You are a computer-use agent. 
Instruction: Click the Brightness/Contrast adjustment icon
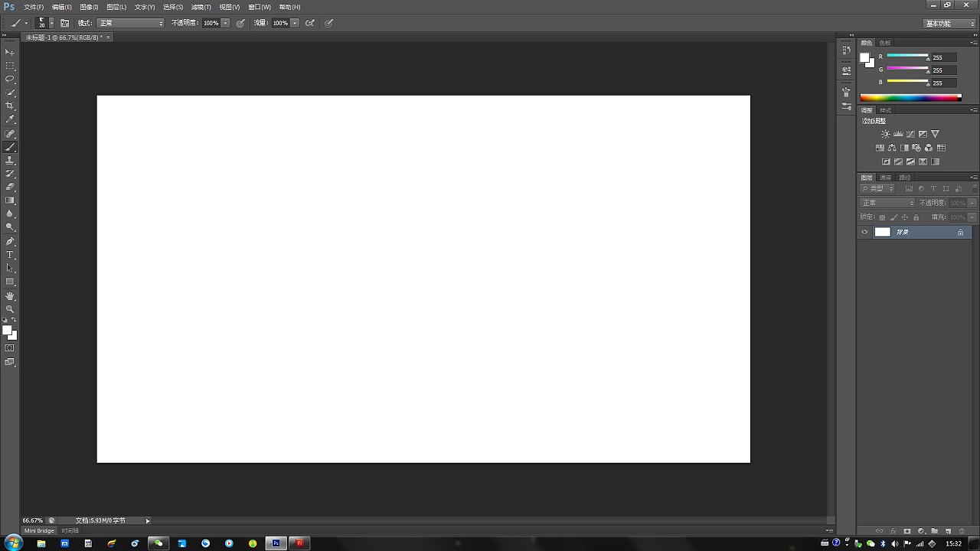pos(886,134)
